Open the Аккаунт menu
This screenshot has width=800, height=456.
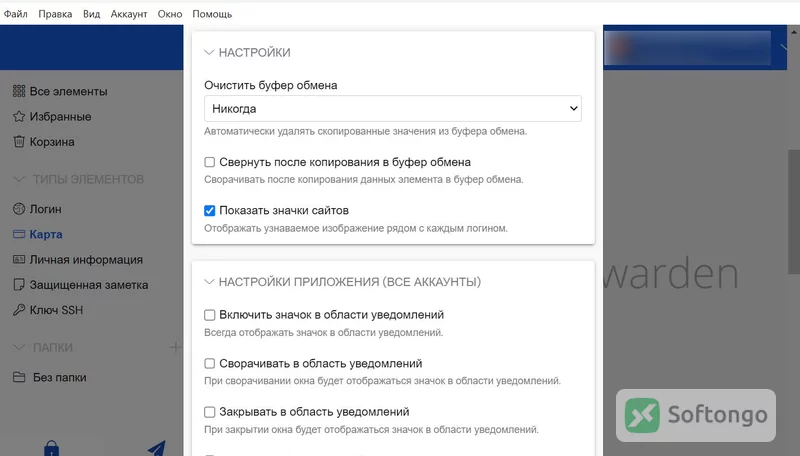tap(129, 14)
